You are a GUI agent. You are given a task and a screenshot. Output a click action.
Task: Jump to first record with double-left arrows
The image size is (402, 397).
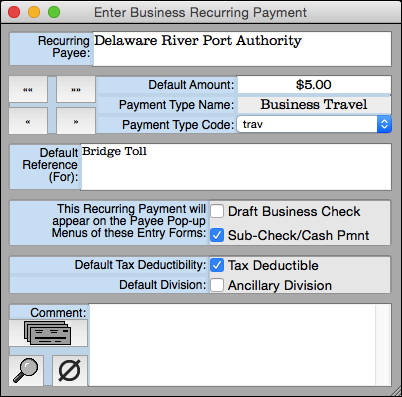click(x=28, y=89)
